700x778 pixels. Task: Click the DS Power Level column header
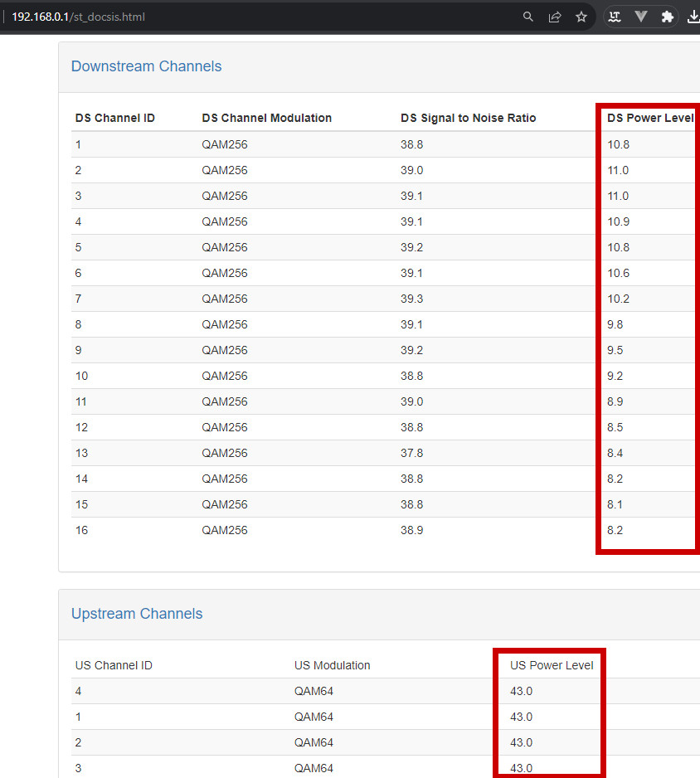(649, 118)
